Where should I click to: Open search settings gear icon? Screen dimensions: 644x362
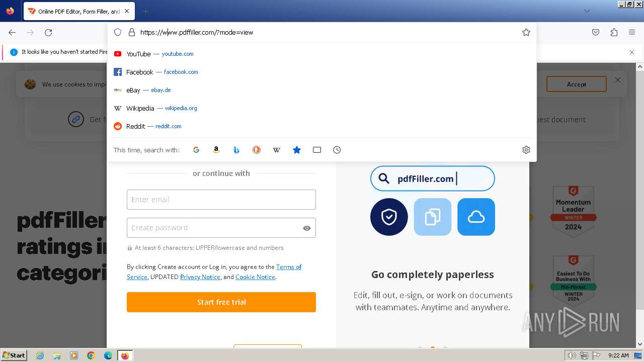point(526,150)
